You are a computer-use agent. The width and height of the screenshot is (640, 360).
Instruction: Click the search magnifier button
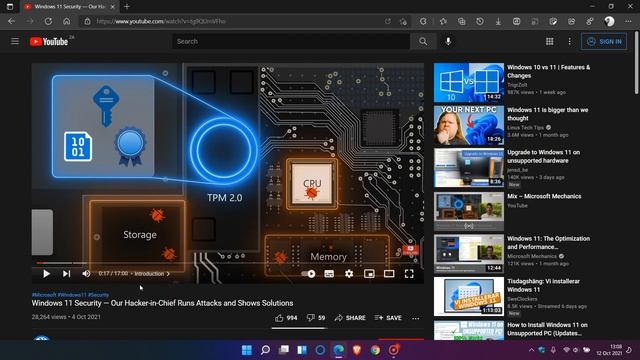tap(423, 41)
